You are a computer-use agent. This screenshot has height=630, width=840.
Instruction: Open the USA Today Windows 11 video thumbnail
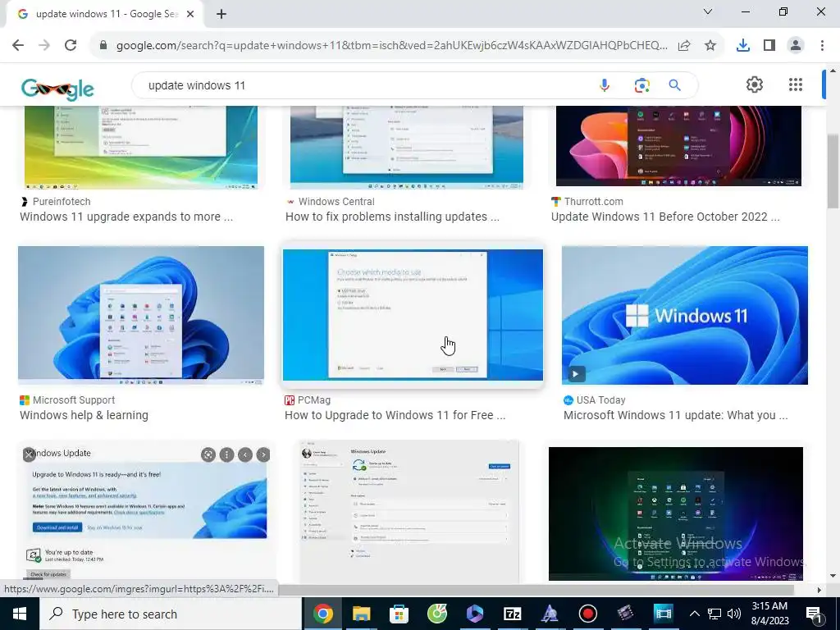click(685, 315)
